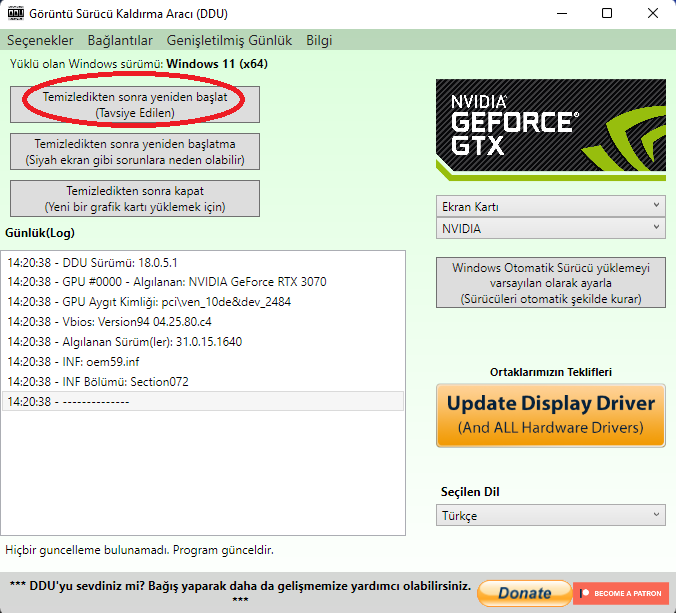Select log line 'Algılanan: NVIDIA GeForce RTX 3070'
The height and width of the screenshot is (613, 676).
[x=203, y=282]
